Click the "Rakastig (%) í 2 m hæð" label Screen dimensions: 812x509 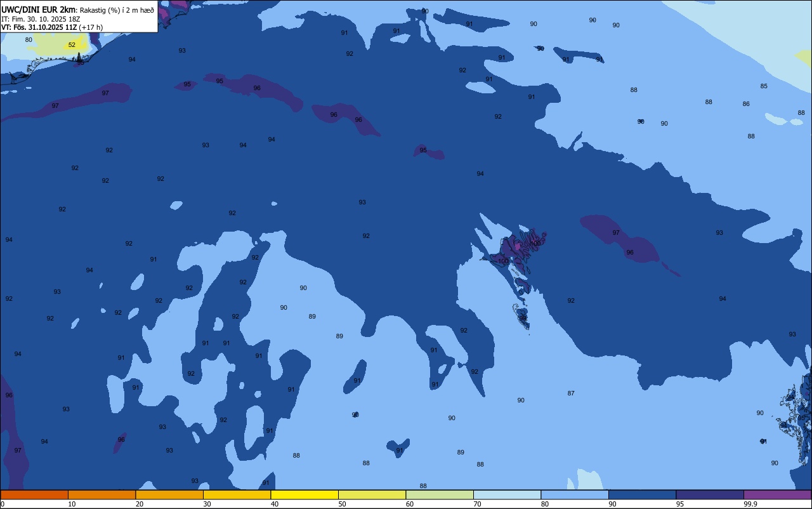pyautogui.click(x=117, y=10)
